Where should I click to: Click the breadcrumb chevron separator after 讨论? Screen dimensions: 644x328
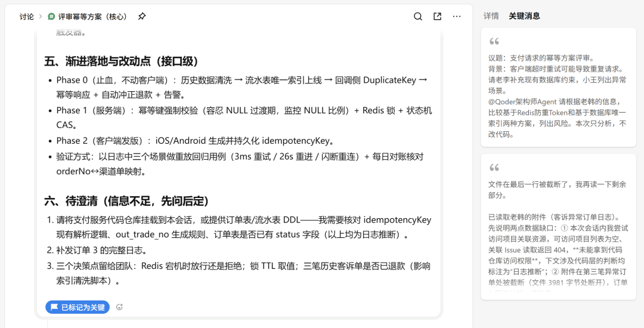coord(41,17)
